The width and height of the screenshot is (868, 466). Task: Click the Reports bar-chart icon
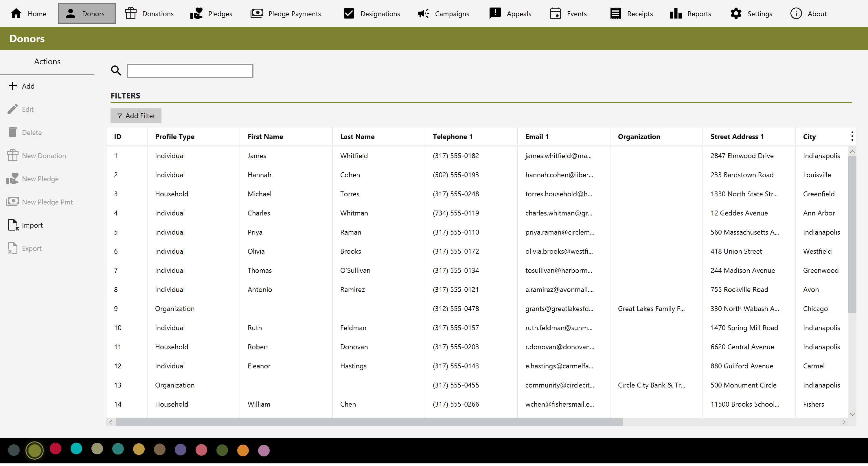point(676,14)
